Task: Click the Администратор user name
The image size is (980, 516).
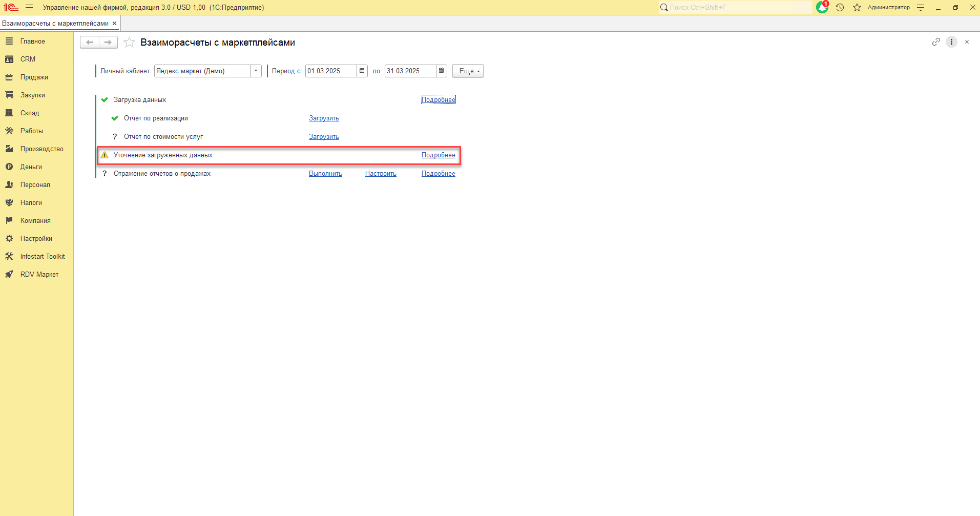Action: point(889,8)
